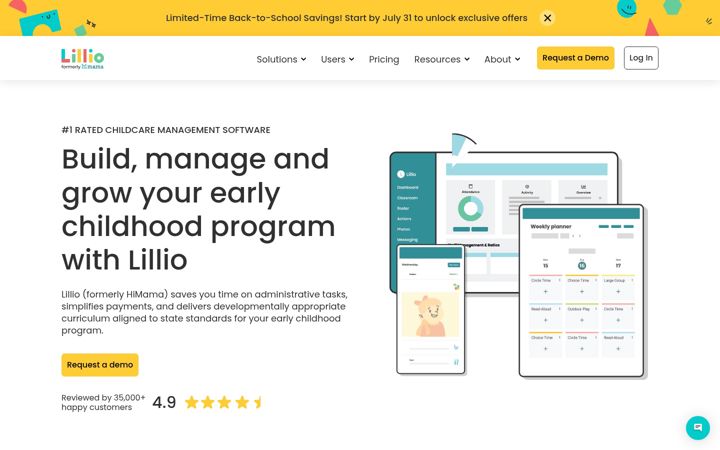Open the Pricing page

(x=384, y=59)
